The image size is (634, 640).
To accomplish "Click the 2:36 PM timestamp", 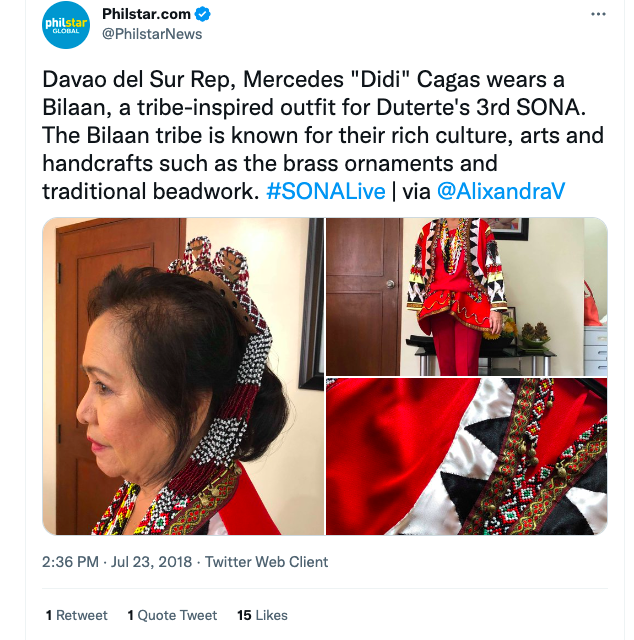I will pyautogui.click(x=70, y=562).
